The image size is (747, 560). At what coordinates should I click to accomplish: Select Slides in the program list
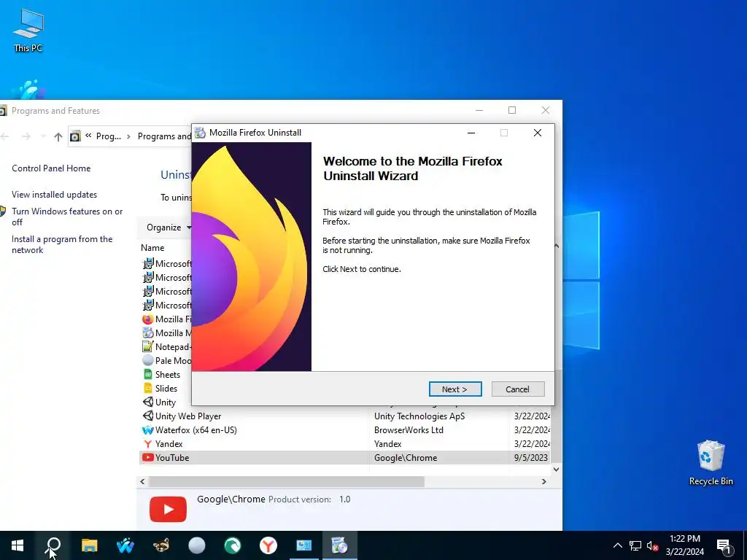160,389
